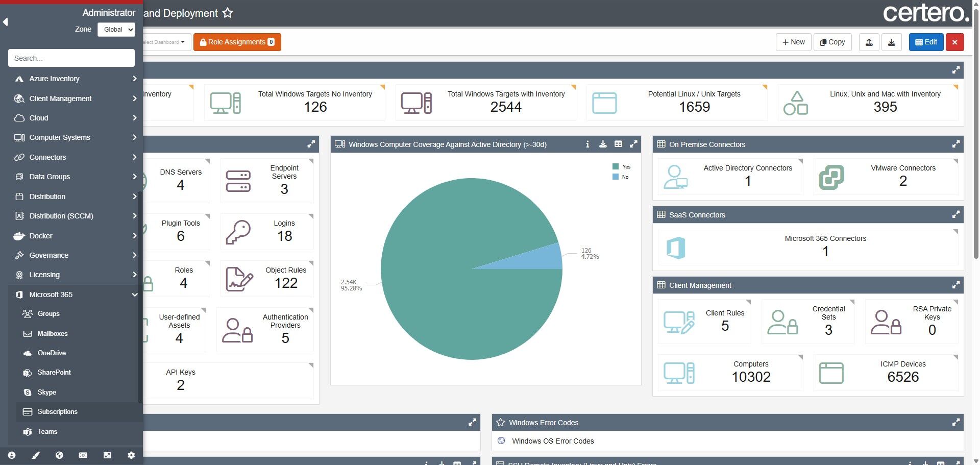980x465 pixels.
Task: Click the user profile icon in sidebar footer
Action: [x=12, y=455]
